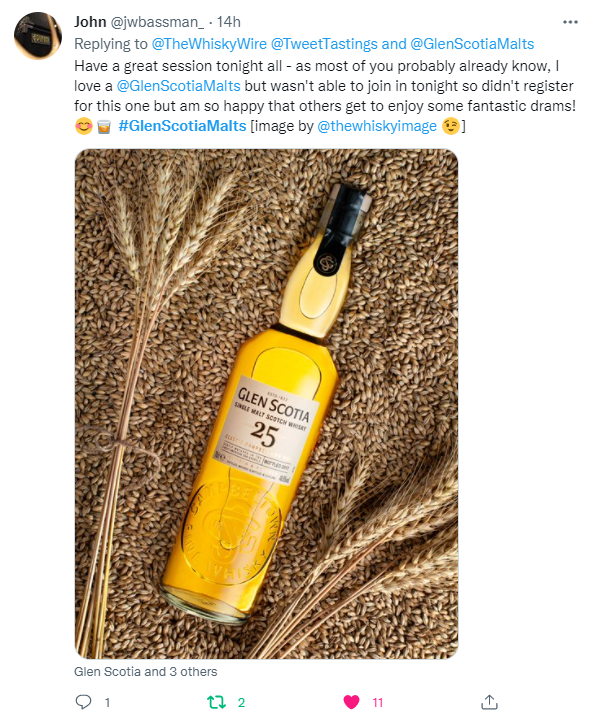The image size is (592, 719).
Task: Open the @thewhiskyimage photographer mention
Action: point(377,126)
